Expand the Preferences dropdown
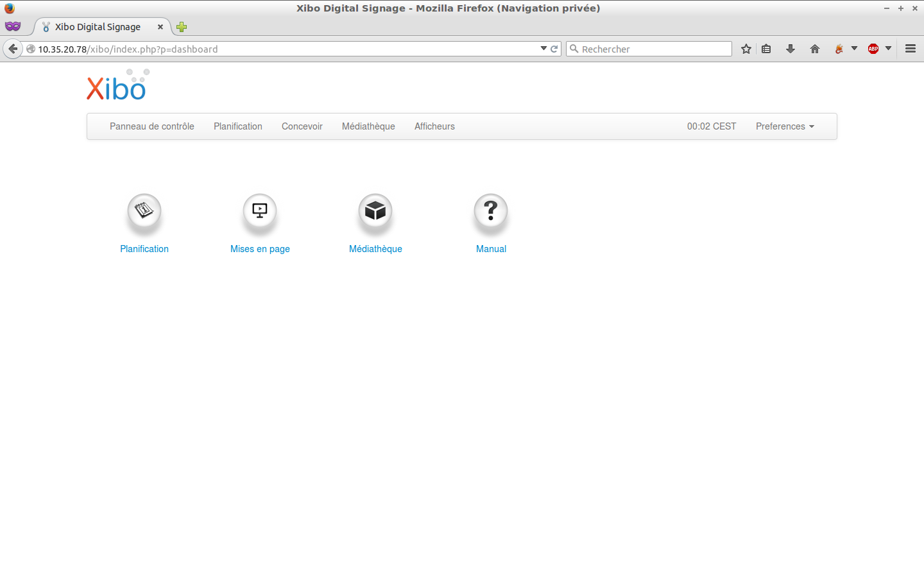 tap(784, 126)
